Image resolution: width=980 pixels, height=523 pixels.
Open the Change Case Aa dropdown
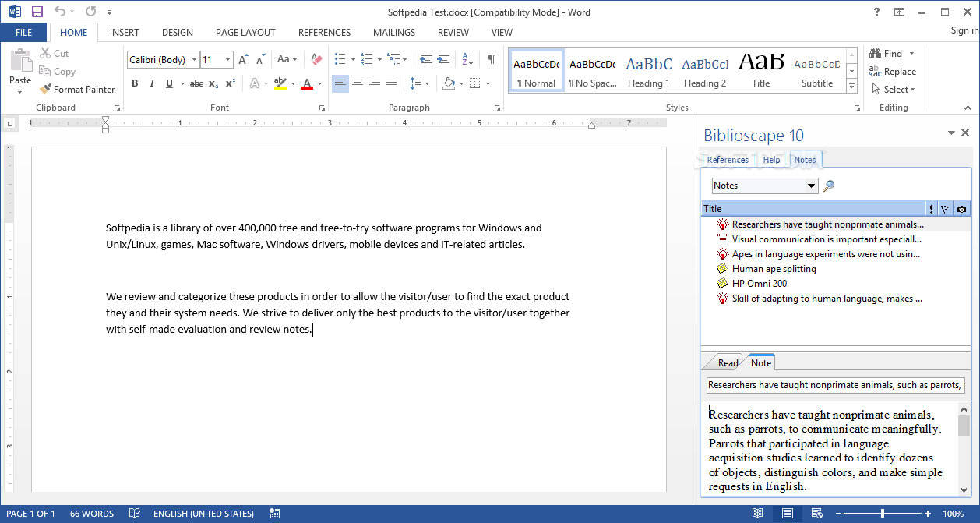tap(286, 59)
